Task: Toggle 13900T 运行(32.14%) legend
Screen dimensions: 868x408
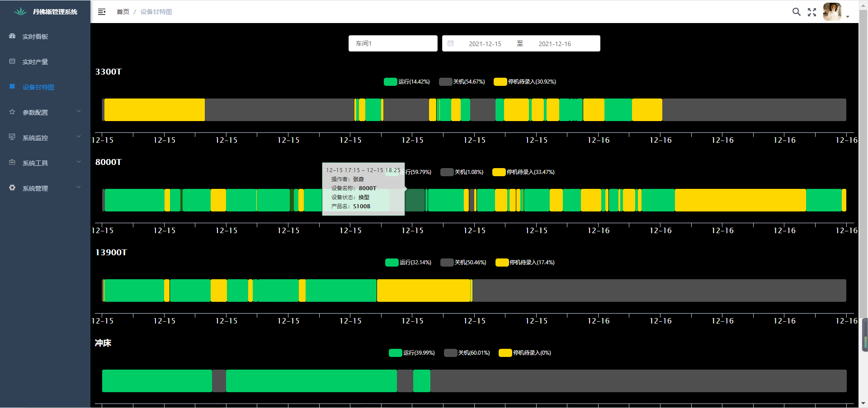Action: click(408, 263)
